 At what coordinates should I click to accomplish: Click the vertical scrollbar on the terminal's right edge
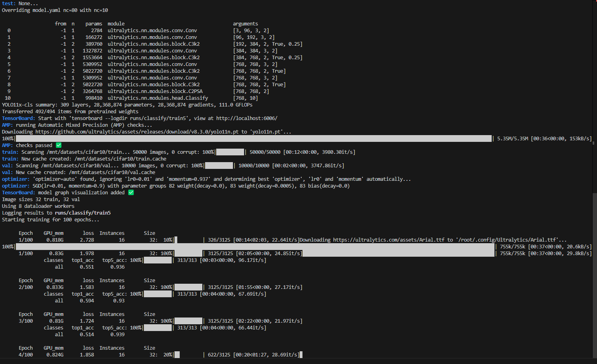tap(594, 274)
